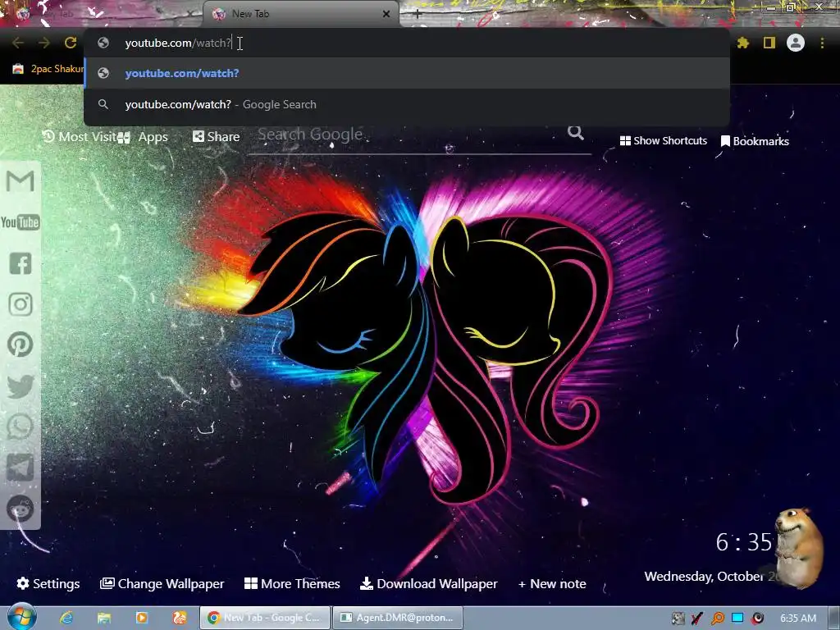Open YouTube from the sidebar
840x630 pixels.
point(21,221)
